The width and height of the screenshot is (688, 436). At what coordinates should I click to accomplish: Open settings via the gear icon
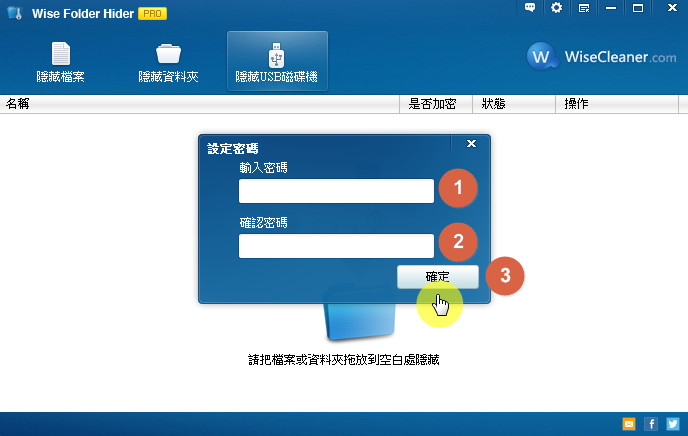[x=556, y=8]
